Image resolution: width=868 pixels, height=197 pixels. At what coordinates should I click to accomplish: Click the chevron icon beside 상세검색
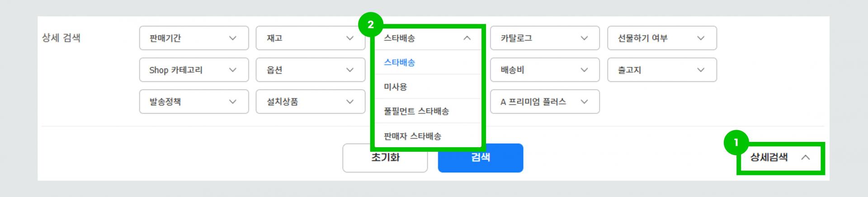click(x=805, y=157)
